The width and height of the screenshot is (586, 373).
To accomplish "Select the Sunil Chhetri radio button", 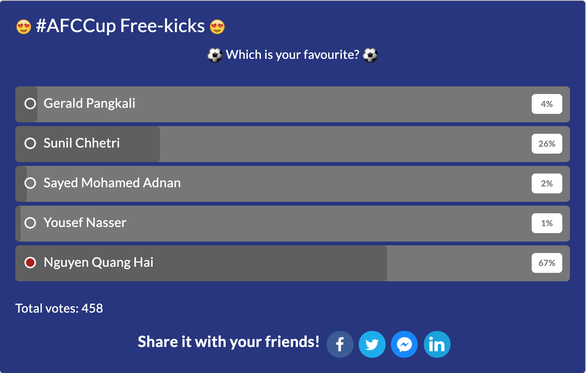I will pos(30,143).
